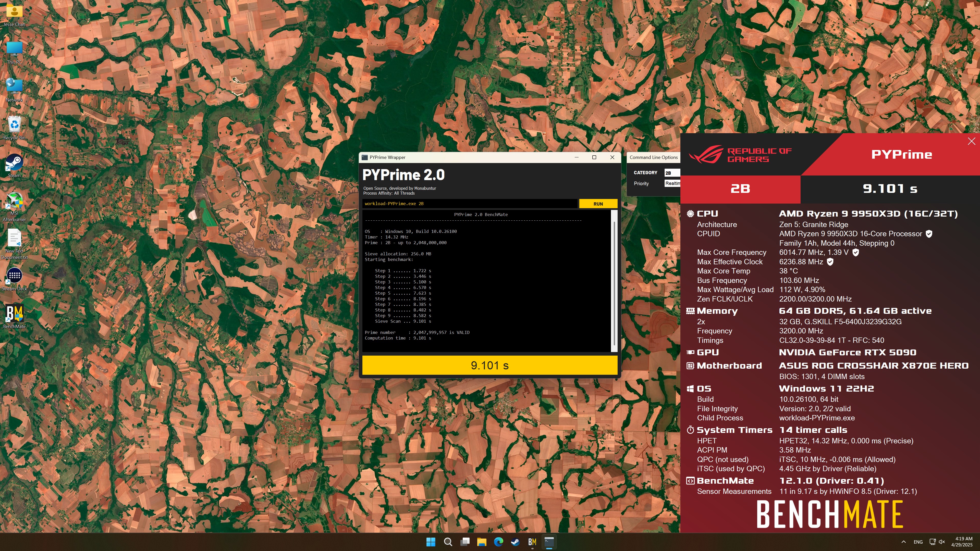Switch to PYPrime Wrapper taskbar icon
This screenshot has height=551, width=980.
549,542
